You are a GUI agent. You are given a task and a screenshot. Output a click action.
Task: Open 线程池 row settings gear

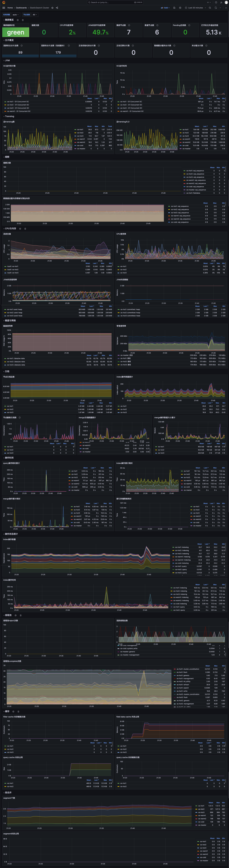(15, 615)
